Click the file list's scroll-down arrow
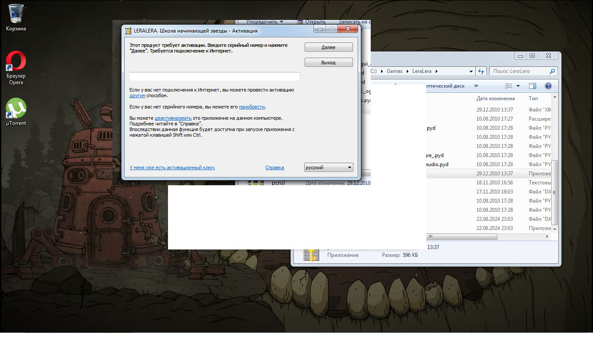 click(555, 229)
